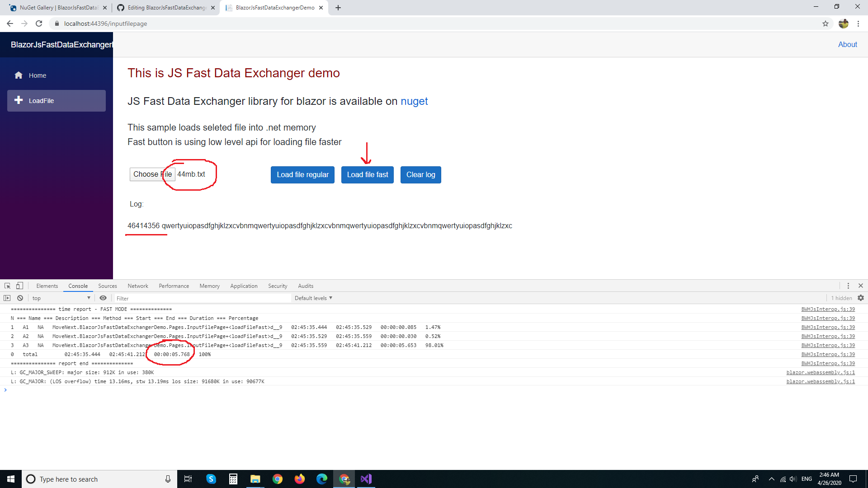868x488 pixels.
Task: Click the clear console icon
Action: 20,298
